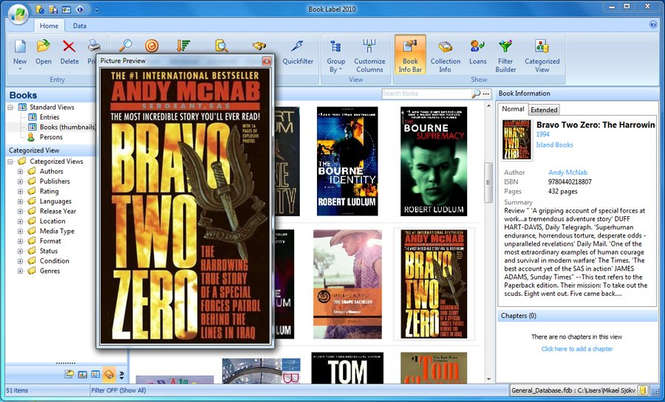The image size is (665, 402).
Task: Click the New entry icon
Action: point(20,47)
